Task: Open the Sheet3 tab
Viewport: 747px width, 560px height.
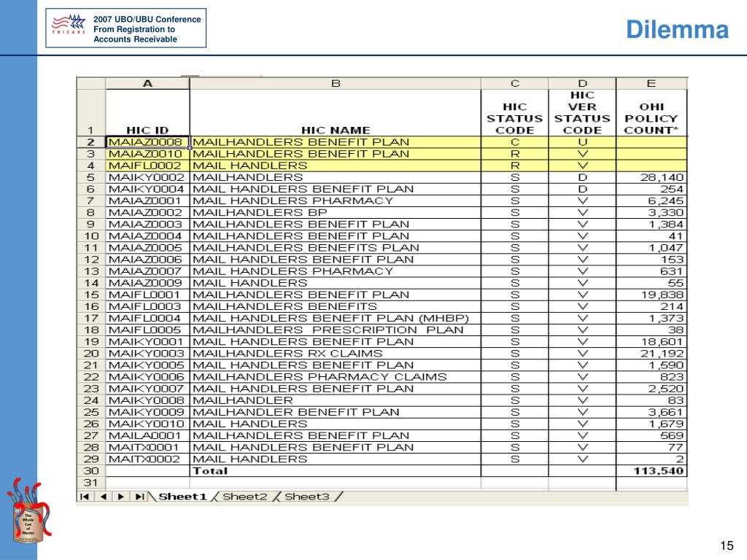Action: (x=307, y=497)
